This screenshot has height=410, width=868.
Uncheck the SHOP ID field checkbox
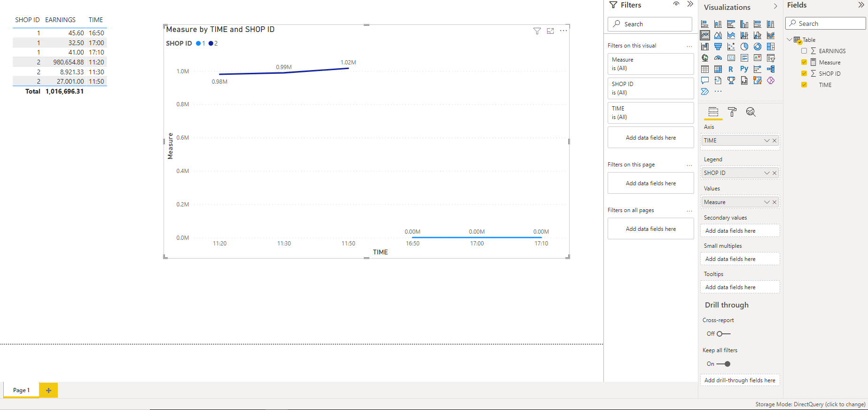click(x=804, y=73)
